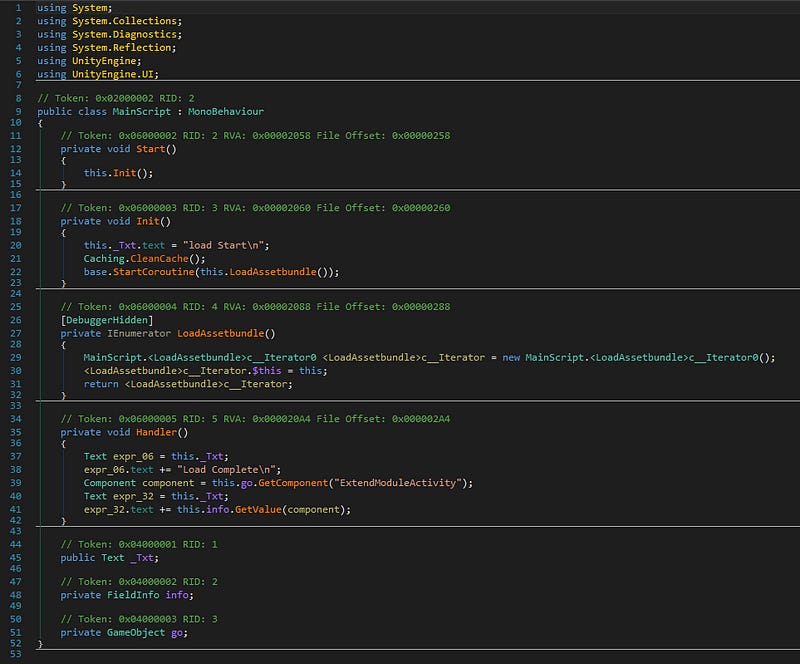
Task: Click the GameObject type name
Action: click(x=136, y=632)
